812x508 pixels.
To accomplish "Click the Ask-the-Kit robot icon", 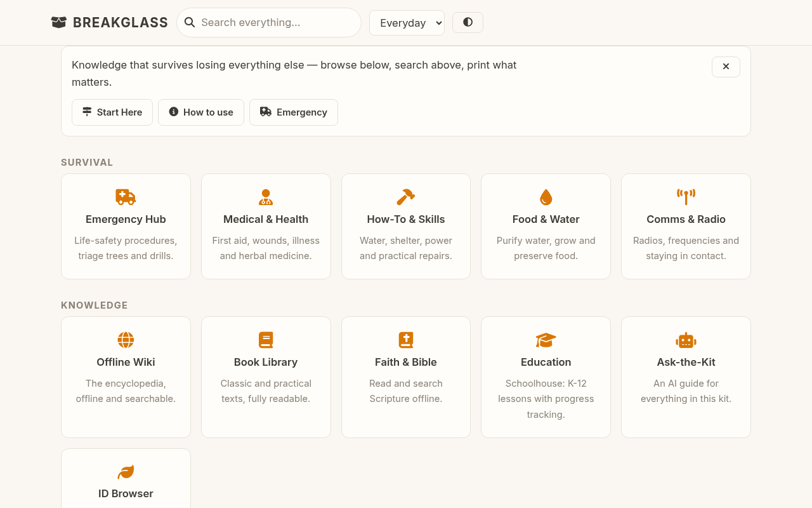I will (686, 340).
